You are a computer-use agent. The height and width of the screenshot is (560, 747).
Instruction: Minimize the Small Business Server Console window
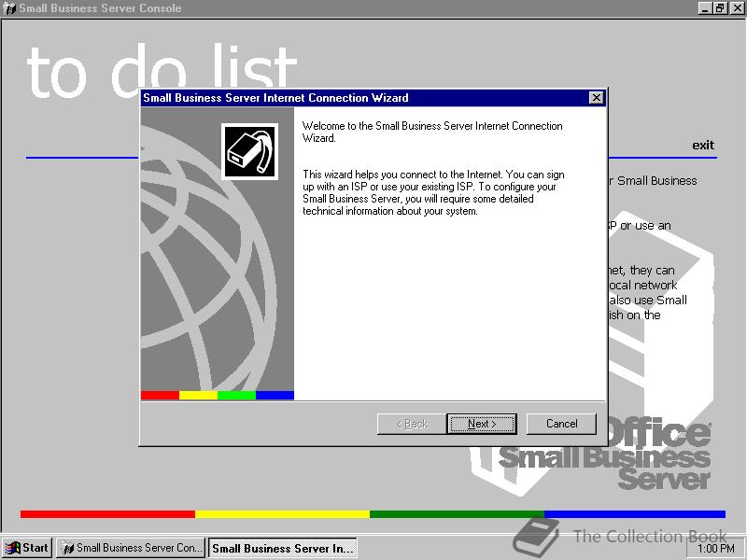tap(706, 8)
